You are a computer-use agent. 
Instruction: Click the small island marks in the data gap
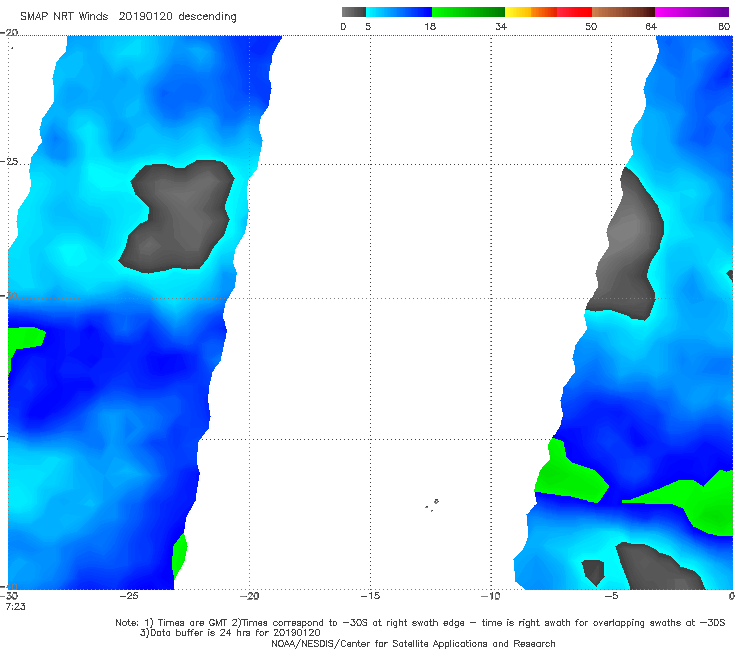pos(432,505)
